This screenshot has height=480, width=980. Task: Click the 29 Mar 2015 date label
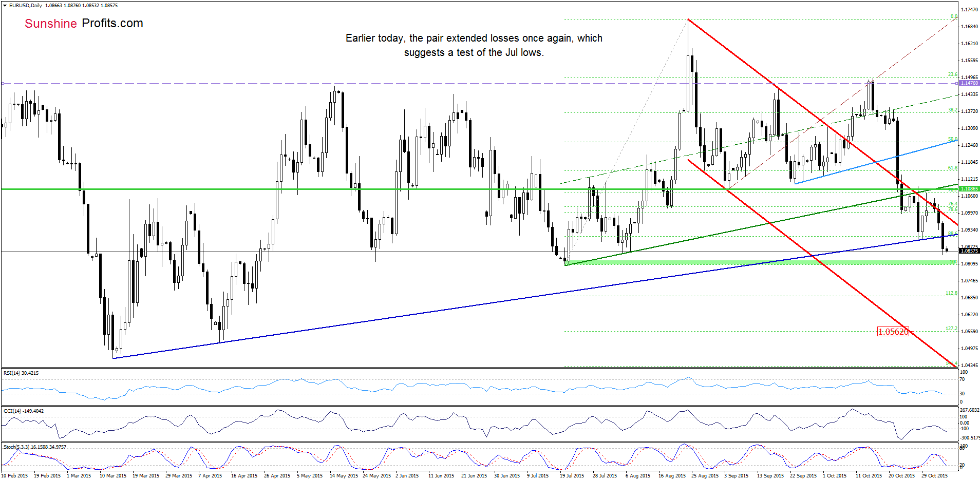point(179,476)
